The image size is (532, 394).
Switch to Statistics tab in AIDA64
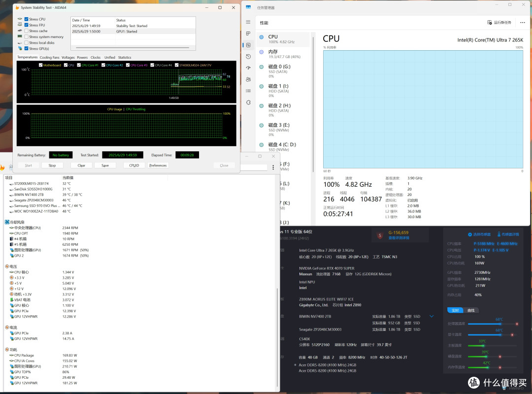tap(125, 57)
